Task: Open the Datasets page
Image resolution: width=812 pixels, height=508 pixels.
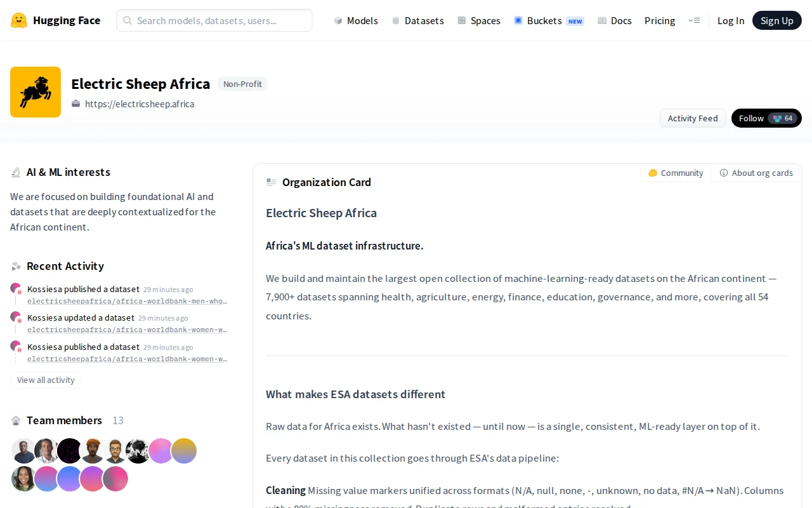Action: [417, 20]
